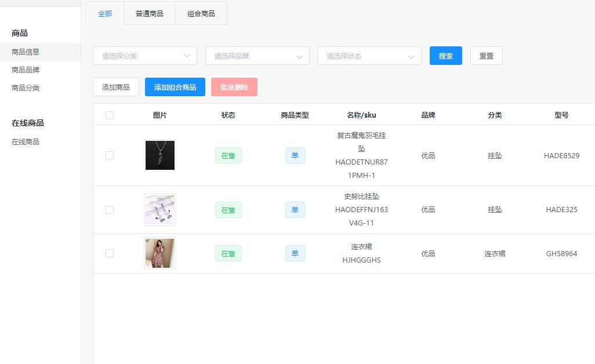595x364 pixels.
Task: Click the 搜索 button
Action: [445, 56]
